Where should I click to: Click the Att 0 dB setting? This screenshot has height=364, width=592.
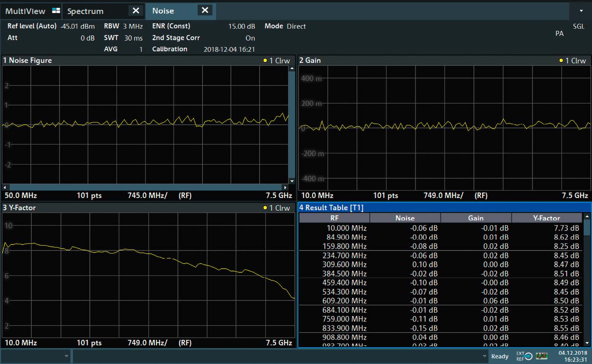coord(51,38)
